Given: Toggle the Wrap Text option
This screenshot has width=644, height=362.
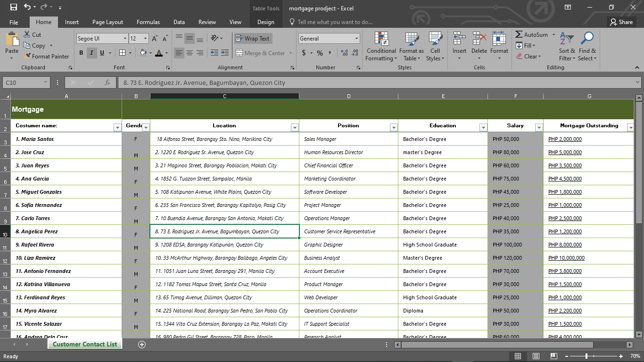Looking at the screenshot, I should pos(252,39).
